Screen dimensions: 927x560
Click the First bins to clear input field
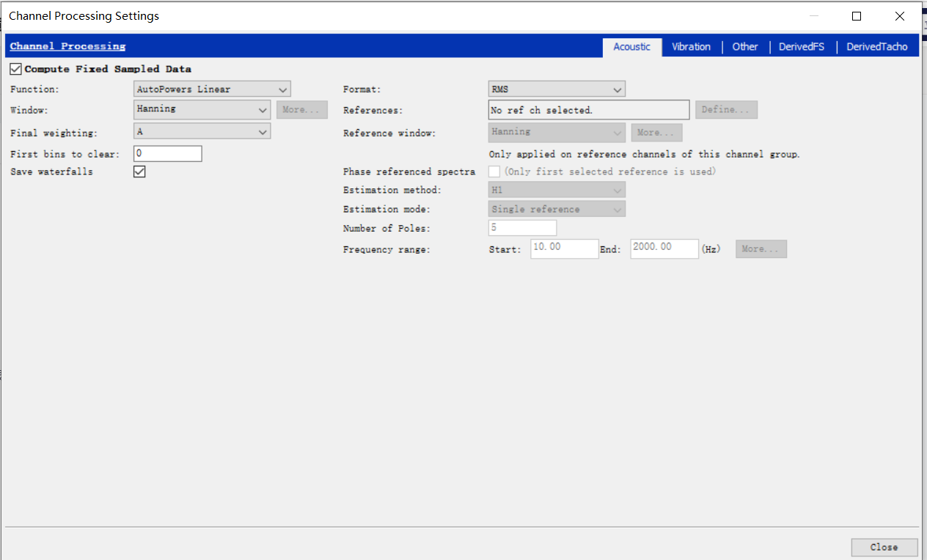click(x=167, y=153)
